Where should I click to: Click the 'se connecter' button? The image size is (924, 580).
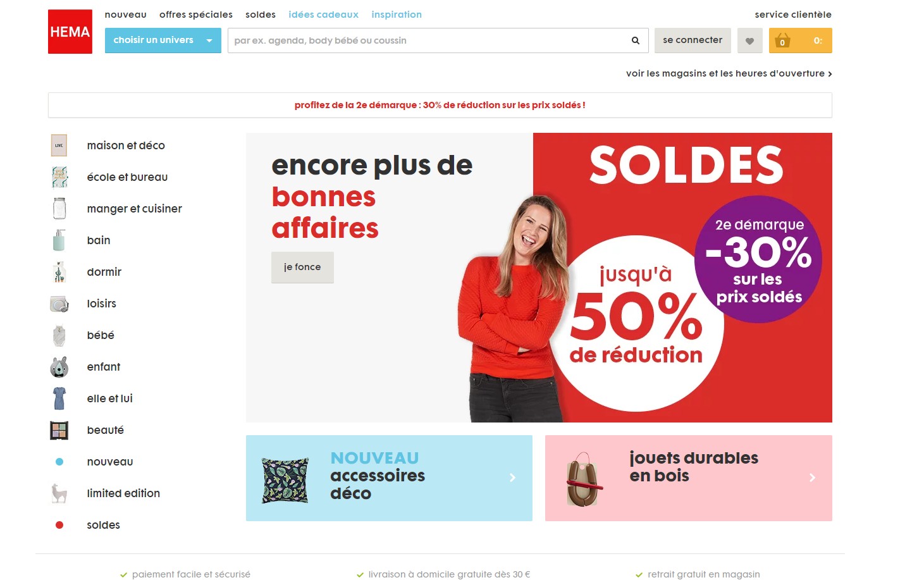pyautogui.click(x=693, y=40)
